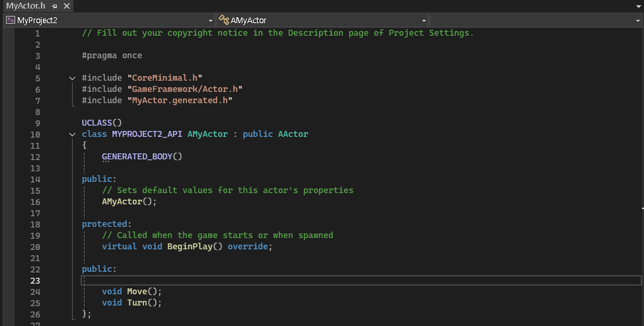This screenshot has width=644, height=326.
Task: Click the "MyActor.generated.h" include string
Action: pyautogui.click(x=180, y=100)
